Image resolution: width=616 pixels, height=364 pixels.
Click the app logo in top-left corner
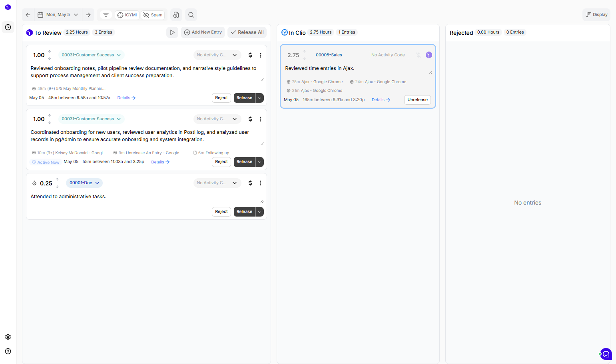(8, 7)
